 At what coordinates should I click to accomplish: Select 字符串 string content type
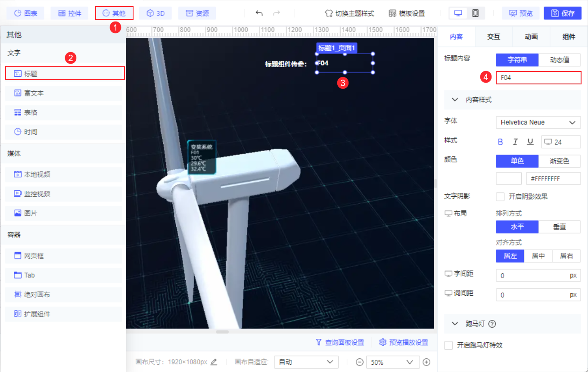(x=517, y=60)
